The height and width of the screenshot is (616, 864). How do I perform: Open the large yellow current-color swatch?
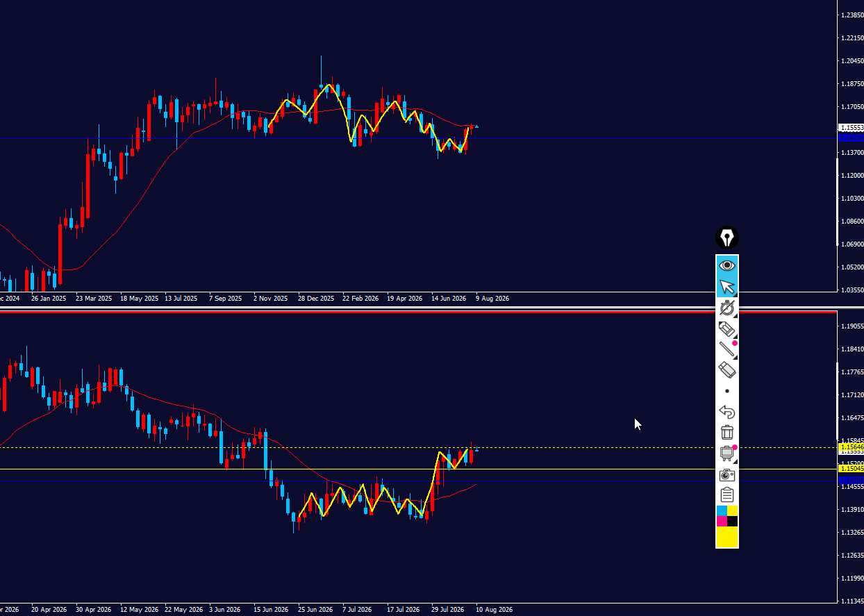point(727,537)
